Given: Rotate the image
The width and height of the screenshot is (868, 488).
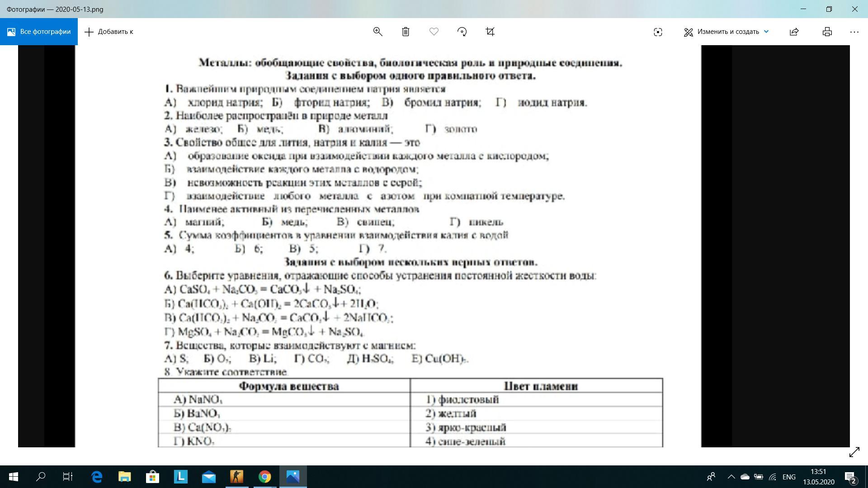Looking at the screenshot, I should [x=462, y=32].
